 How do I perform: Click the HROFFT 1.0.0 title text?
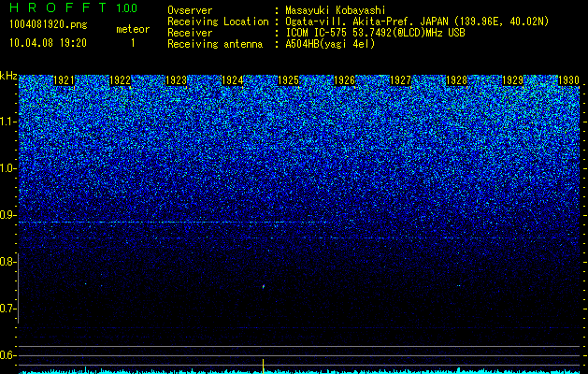73,7
